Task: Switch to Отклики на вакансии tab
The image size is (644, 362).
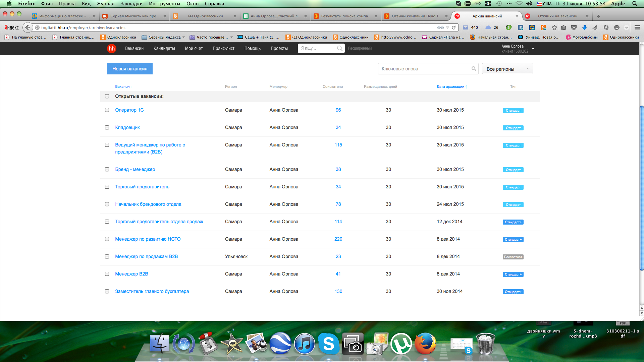Action: tap(557, 16)
